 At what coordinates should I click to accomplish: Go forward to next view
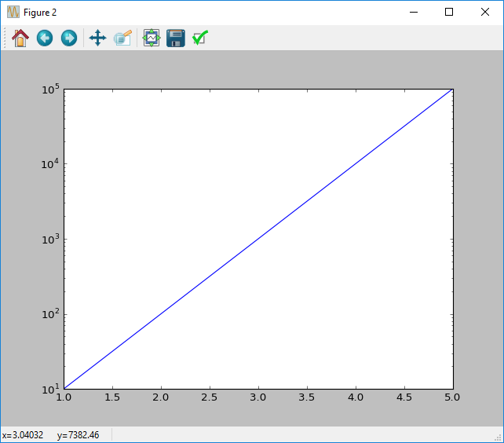[x=69, y=38]
